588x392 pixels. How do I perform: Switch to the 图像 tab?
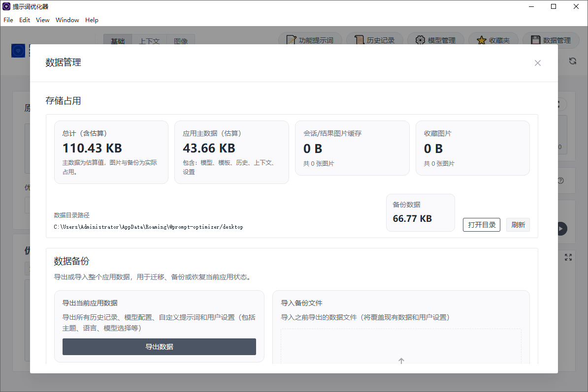coord(181,41)
